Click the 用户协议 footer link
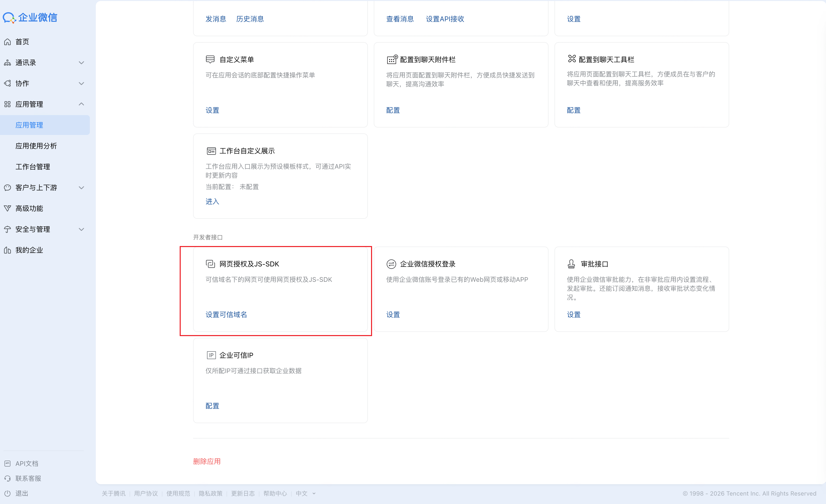The image size is (826, 504). pyautogui.click(x=146, y=493)
